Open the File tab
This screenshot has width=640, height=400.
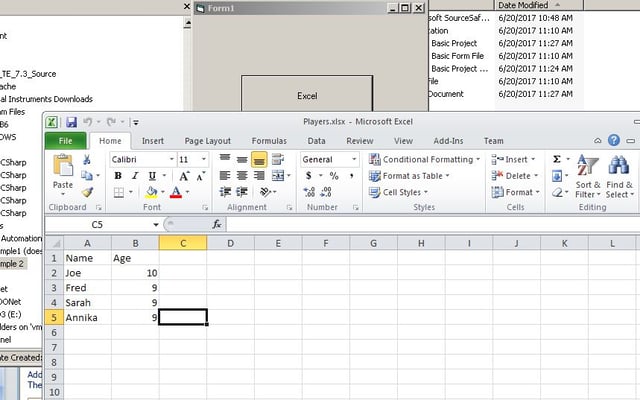[65, 141]
